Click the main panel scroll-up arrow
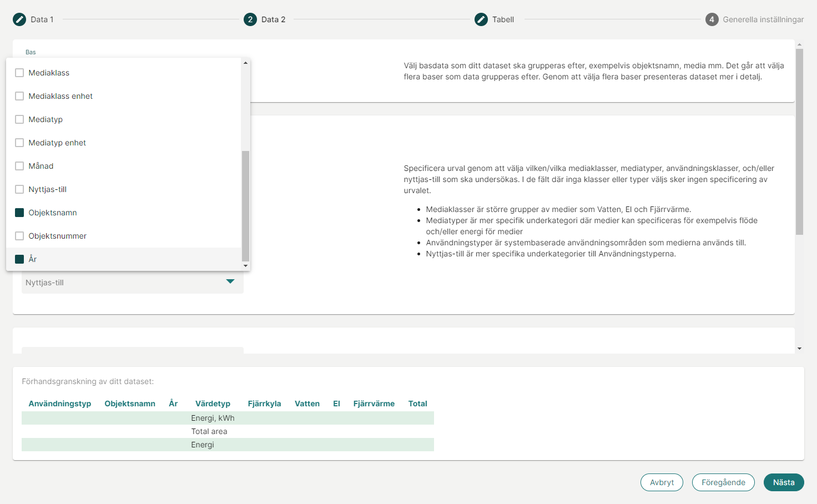This screenshot has height=504, width=817. point(799,44)
